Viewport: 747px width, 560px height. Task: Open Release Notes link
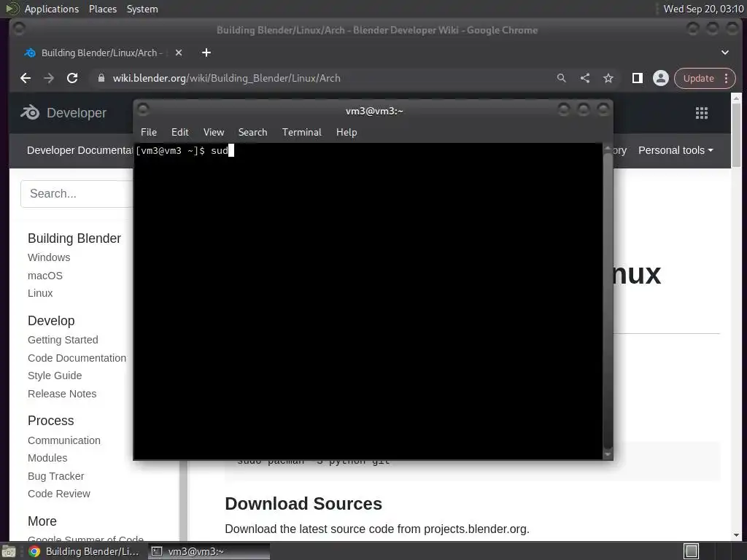62,394
